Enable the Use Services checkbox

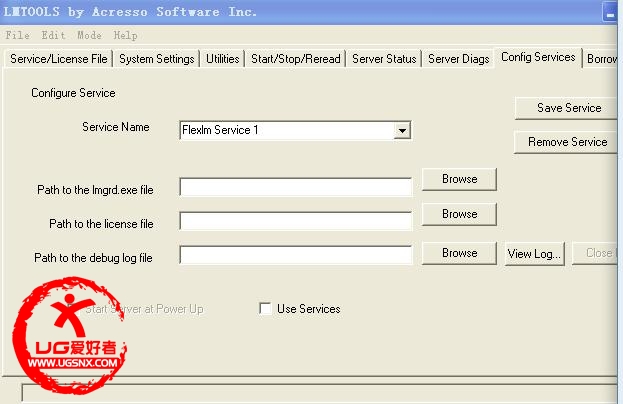pos(265,309)
